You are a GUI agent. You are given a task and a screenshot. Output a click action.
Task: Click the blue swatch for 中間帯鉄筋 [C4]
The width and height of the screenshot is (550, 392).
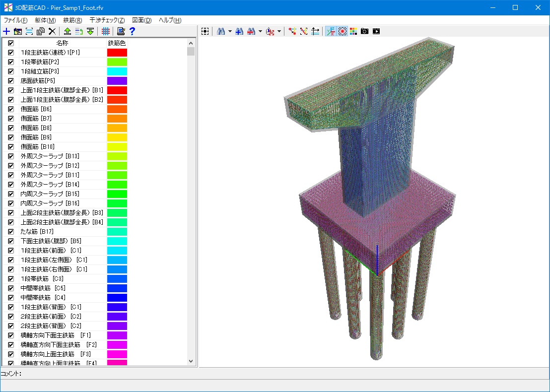click(x=117, y=298)
